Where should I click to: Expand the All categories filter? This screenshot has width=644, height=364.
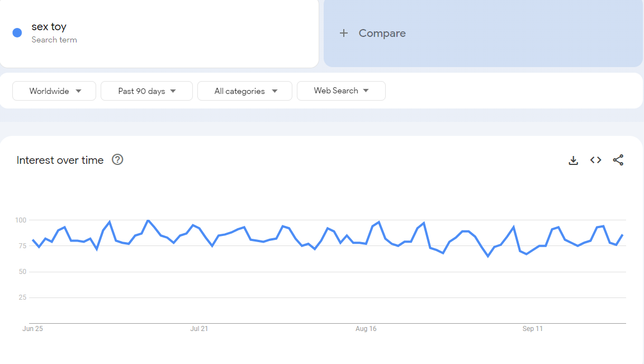[245, 91]
